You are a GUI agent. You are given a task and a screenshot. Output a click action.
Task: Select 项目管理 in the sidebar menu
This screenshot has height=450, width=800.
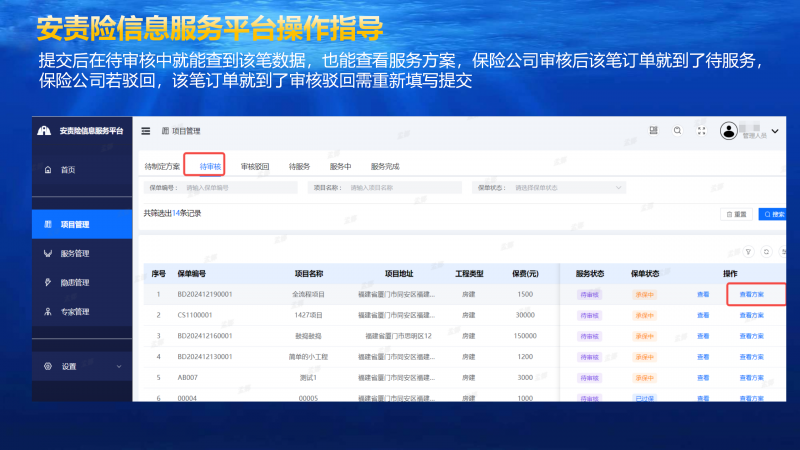(x=82, y=224)
